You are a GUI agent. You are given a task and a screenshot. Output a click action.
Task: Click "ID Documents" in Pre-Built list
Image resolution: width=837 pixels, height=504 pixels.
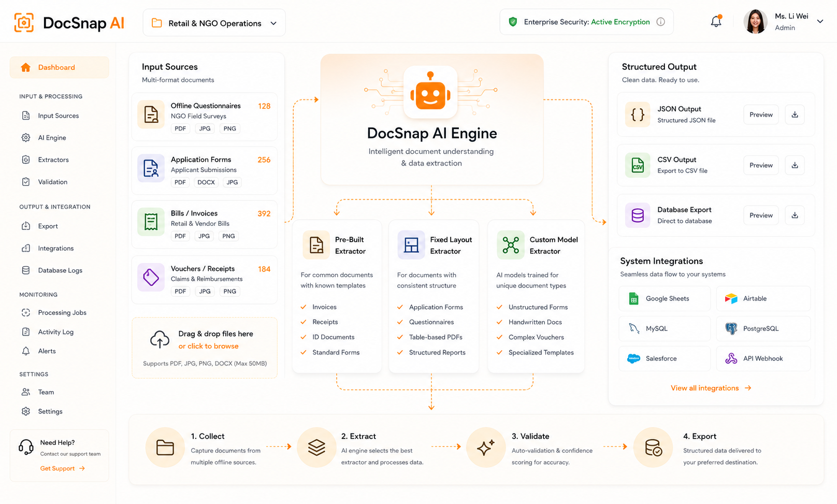334,337
